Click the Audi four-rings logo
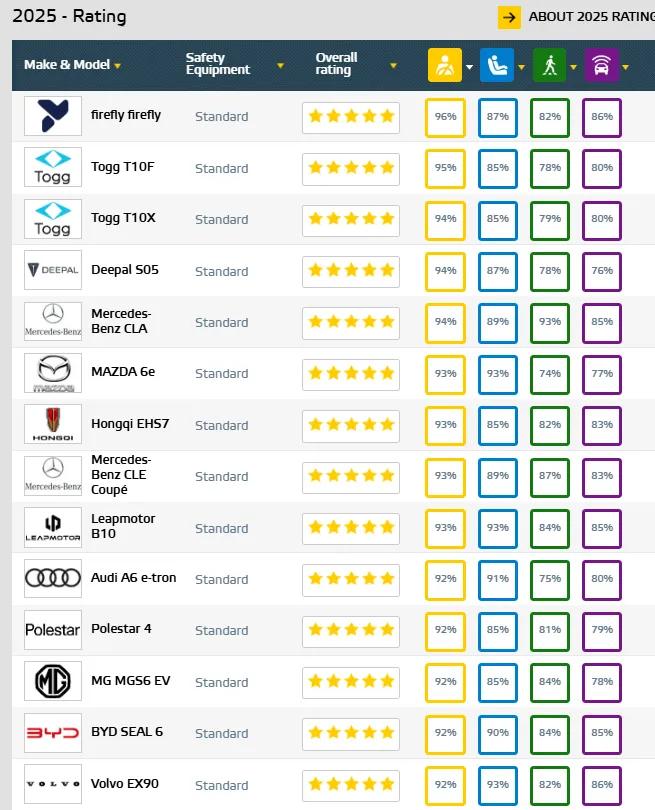The image size is (655, 810). click(53, 579)
